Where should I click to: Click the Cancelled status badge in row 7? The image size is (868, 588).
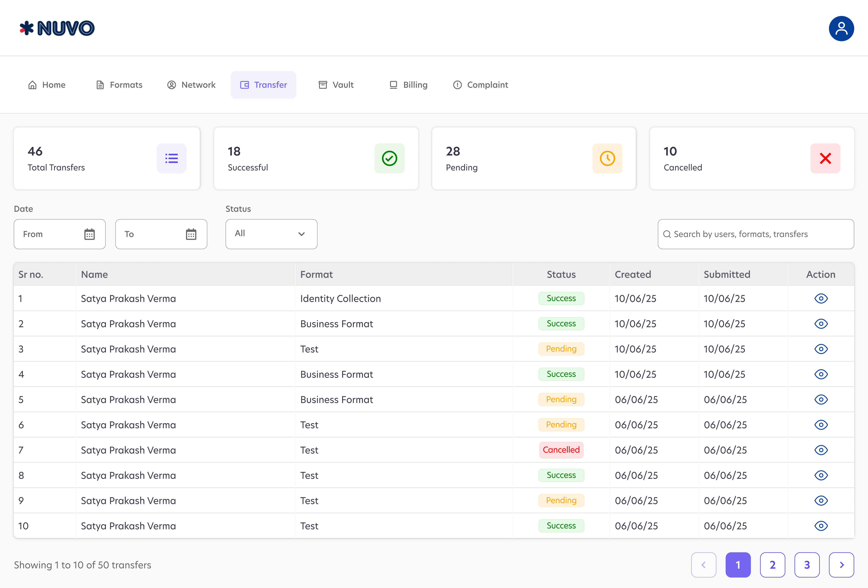[x=561, y=450]
